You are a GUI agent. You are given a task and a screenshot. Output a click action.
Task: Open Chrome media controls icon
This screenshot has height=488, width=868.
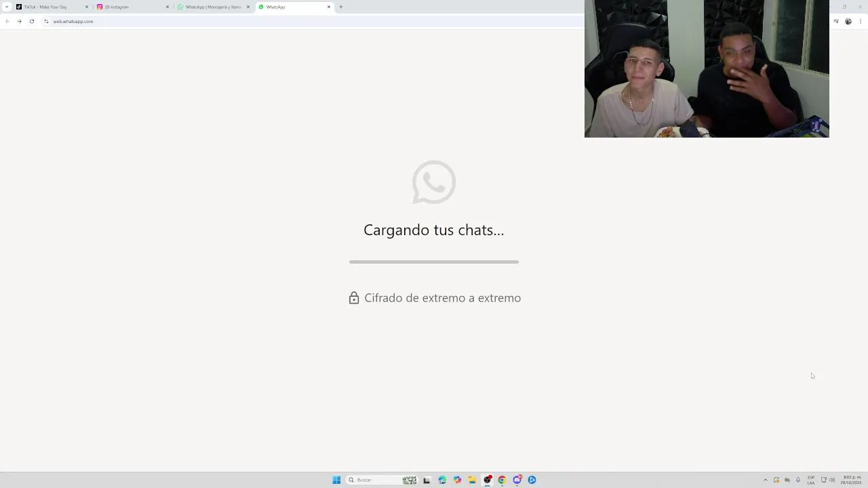pos(837,21)
